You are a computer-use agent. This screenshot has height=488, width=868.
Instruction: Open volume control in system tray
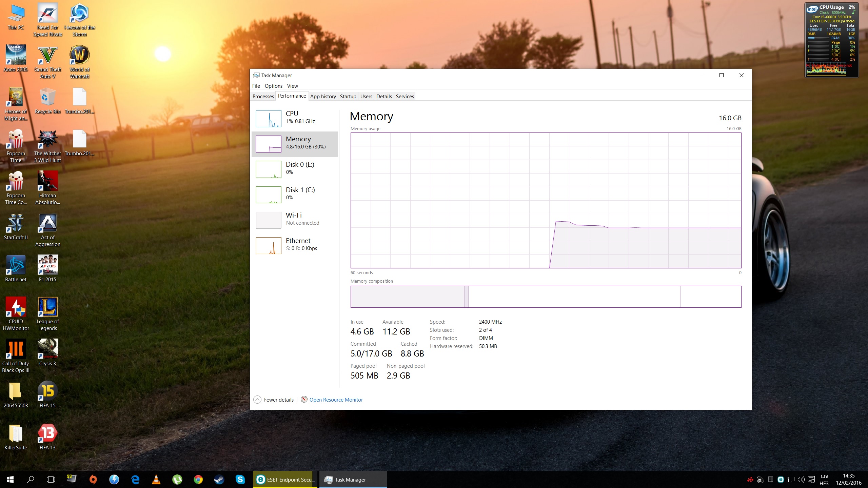(x=801, y=480)
